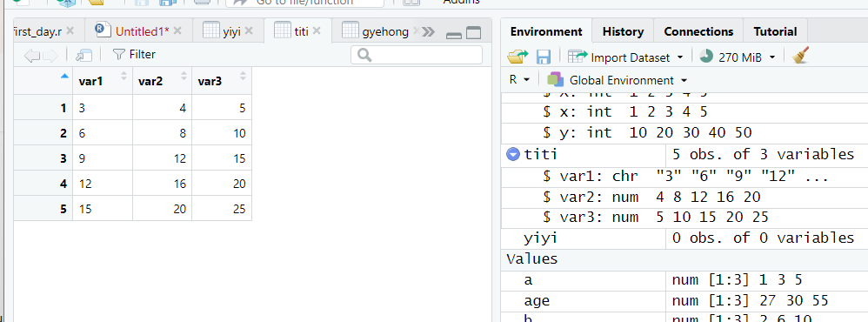The image size is (868, 322).
Task: Close the first_day.r tab
Action: click(x=70, y=31)
